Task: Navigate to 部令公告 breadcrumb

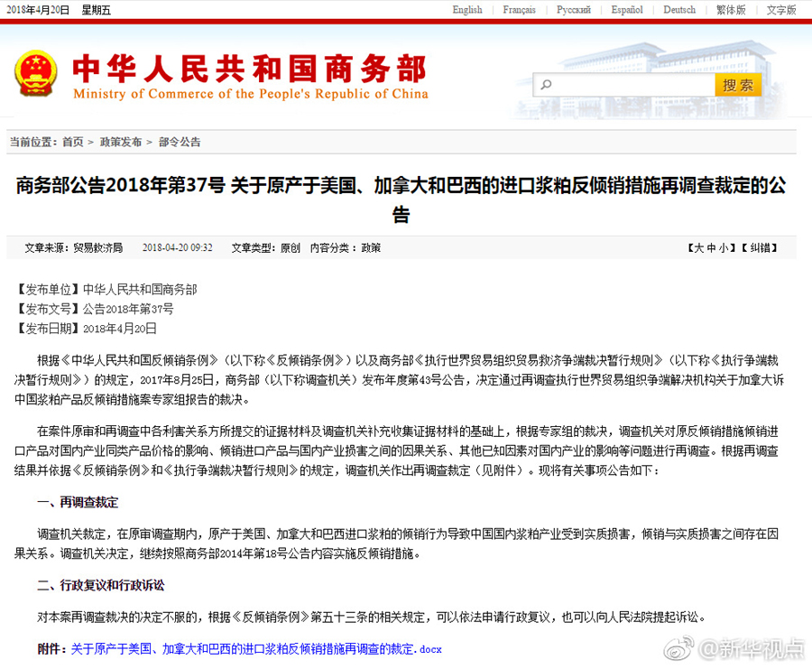Action: (x=180, y=142)
